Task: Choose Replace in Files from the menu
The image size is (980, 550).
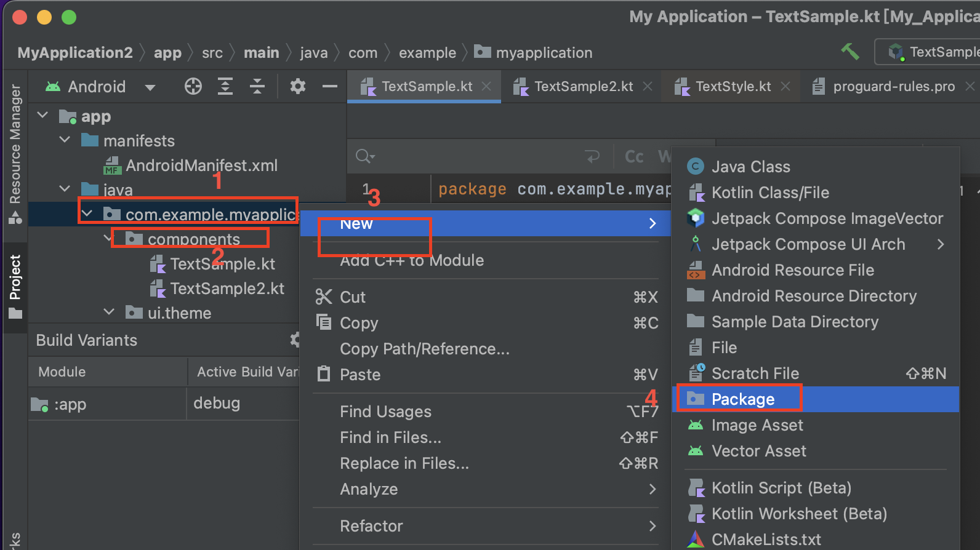Action: [485, 463]
